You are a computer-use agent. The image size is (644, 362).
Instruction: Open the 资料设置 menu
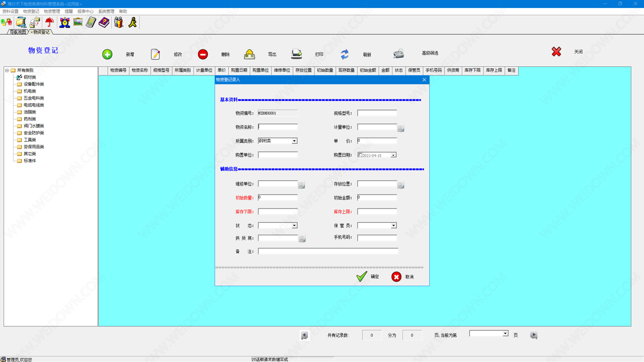tap(11, 11)
